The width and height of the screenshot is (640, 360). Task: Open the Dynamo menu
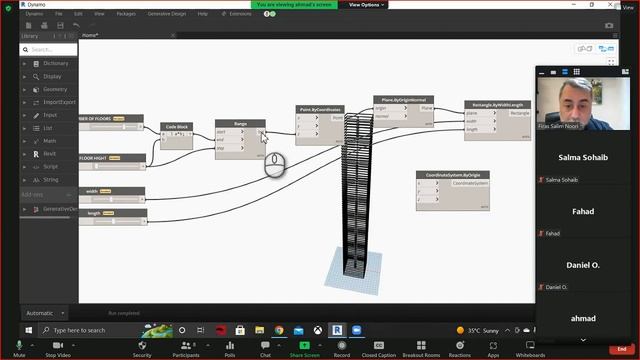click(x=34, y=14)
